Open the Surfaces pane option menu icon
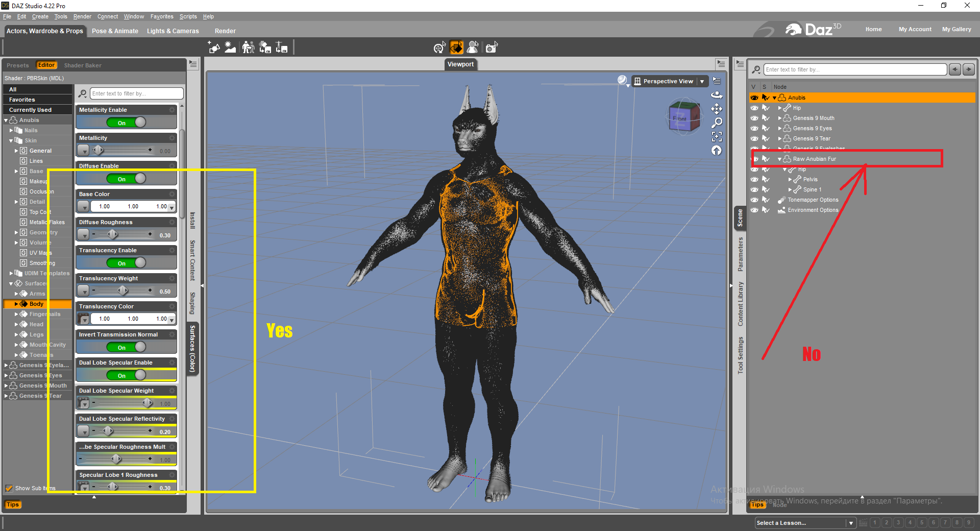980x531 pixels. click(193, 64)
